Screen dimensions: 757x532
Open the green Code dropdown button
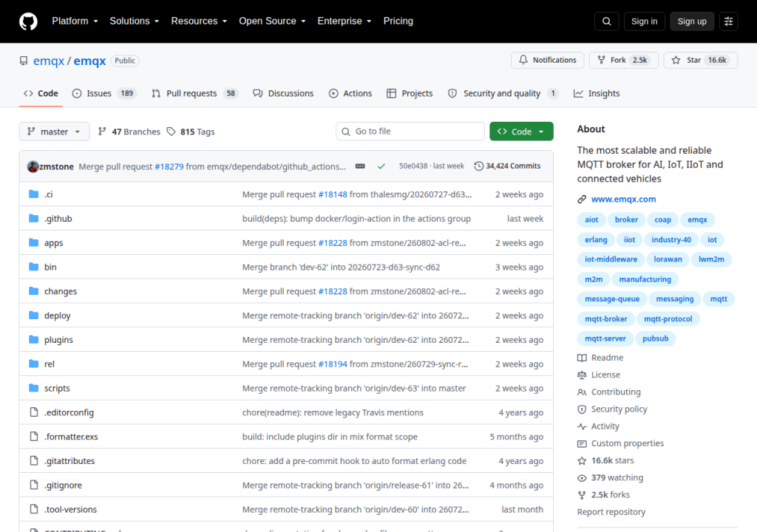click(521, 132)
